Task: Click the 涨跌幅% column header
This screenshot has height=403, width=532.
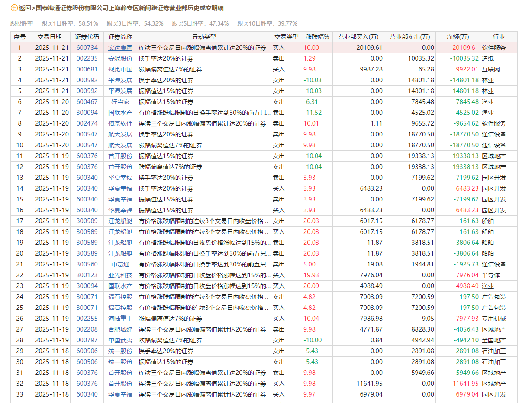Action: [317, 37]
